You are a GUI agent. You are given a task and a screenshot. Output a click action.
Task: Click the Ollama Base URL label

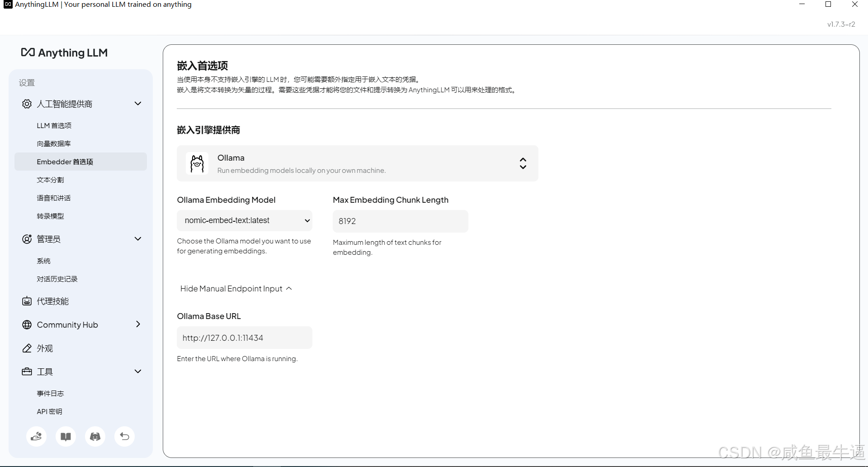(x=209, y=316)
